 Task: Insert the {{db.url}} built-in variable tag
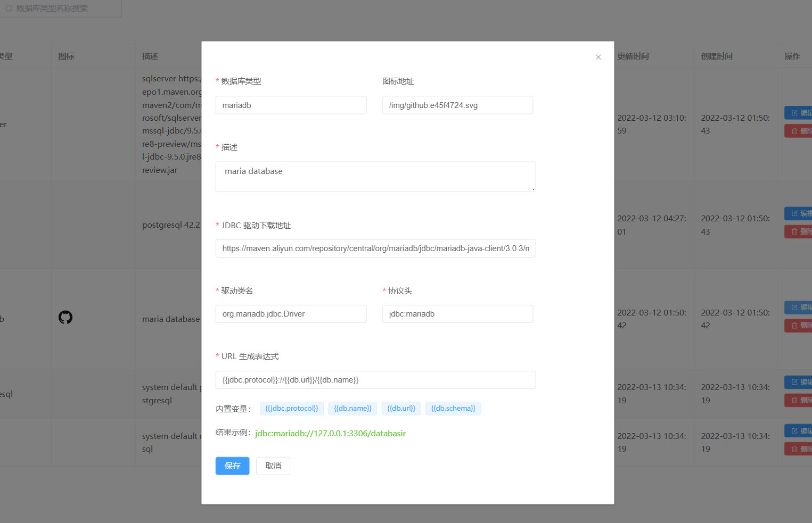point(401,408)
